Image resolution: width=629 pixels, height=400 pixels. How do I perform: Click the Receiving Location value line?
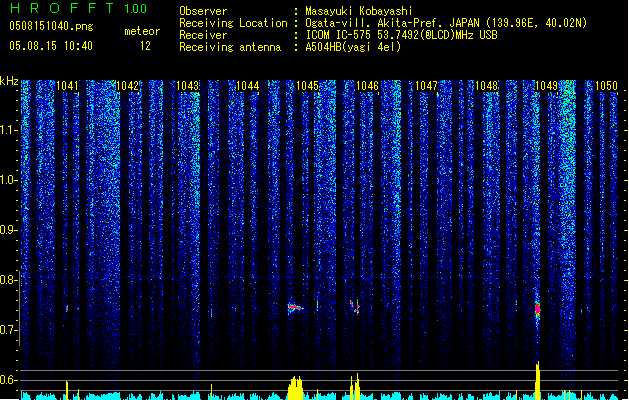446,23
